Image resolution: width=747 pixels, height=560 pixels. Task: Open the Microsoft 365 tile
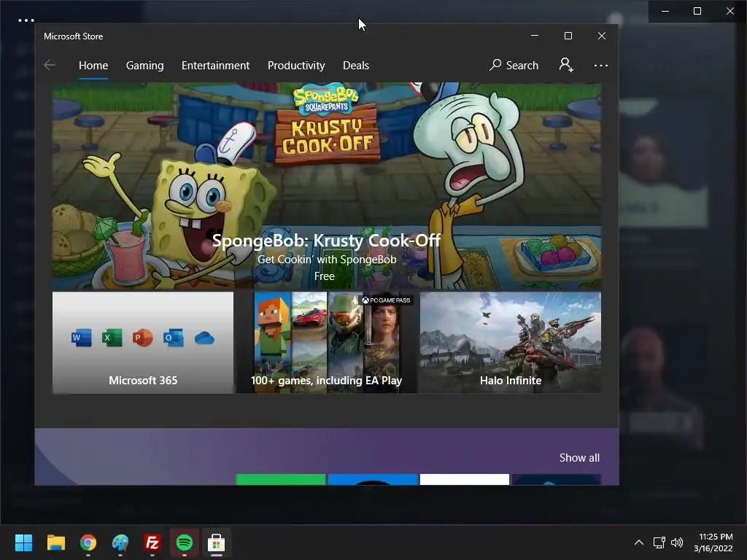[143, 343]
